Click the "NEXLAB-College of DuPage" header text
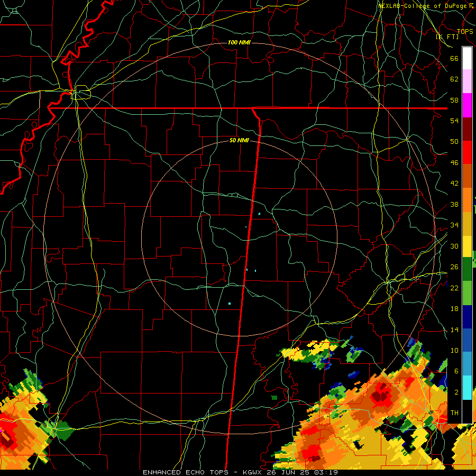Screen dimensions: 476x476 [x=422, y=6]
